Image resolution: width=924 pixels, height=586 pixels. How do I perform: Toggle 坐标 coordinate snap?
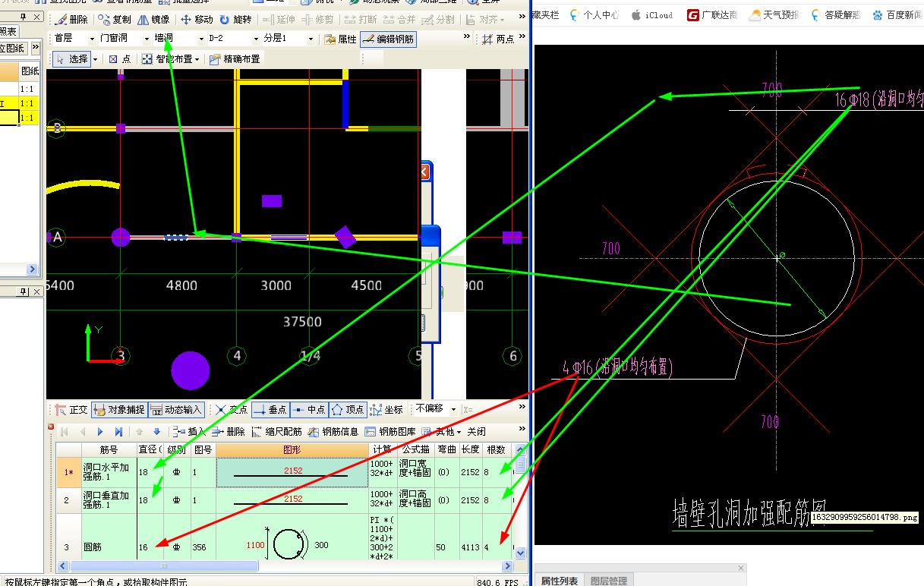click(x=386, y=410)
